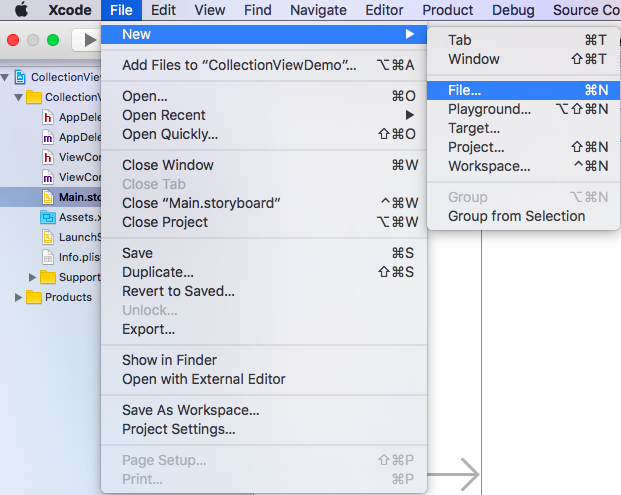Open the Product menu
Viewport: 621px width, 495px height.
448,10
